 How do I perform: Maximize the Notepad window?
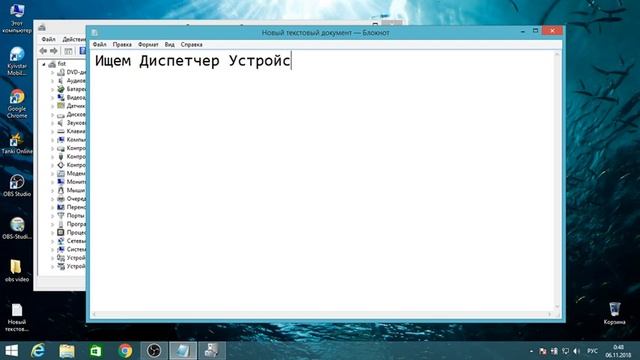(x=536, y=31)
